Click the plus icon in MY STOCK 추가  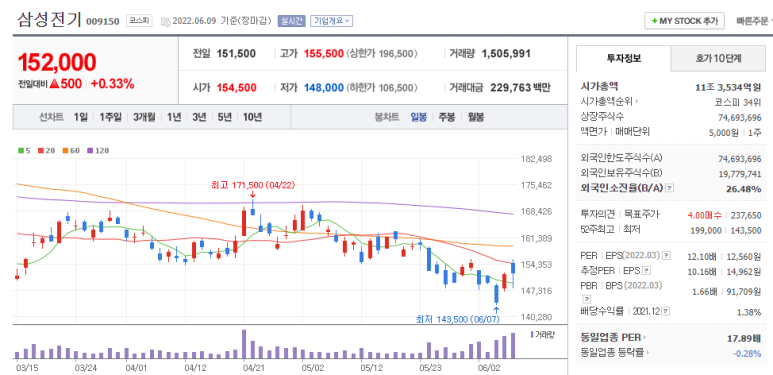click(654, 21)
